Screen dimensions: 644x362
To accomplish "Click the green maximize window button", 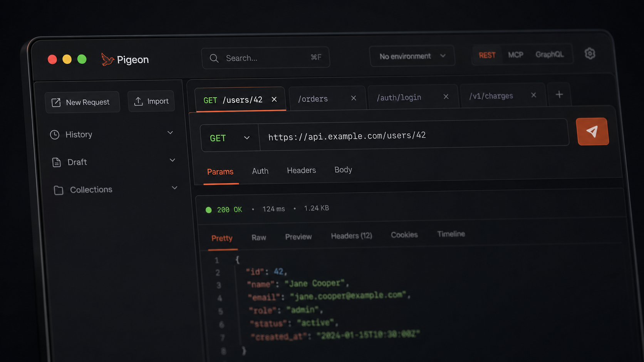I will (82, 59).
